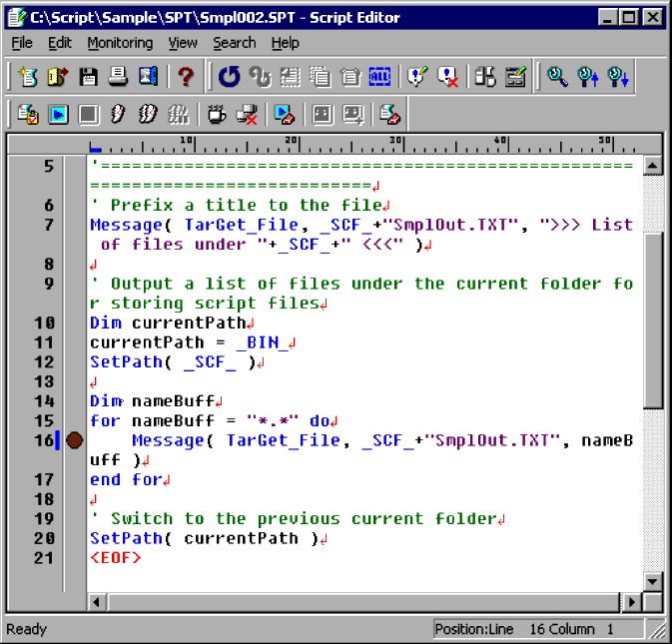672x644 pixels.
Task: Open the View menu
Action: pyautogui.click(x=183, y=43)
